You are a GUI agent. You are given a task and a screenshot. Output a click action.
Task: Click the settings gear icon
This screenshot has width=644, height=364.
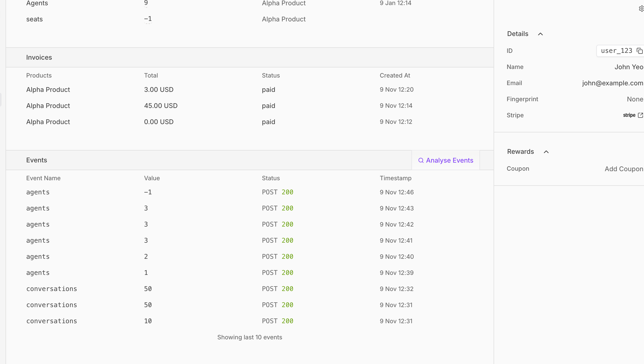[641, 9]
